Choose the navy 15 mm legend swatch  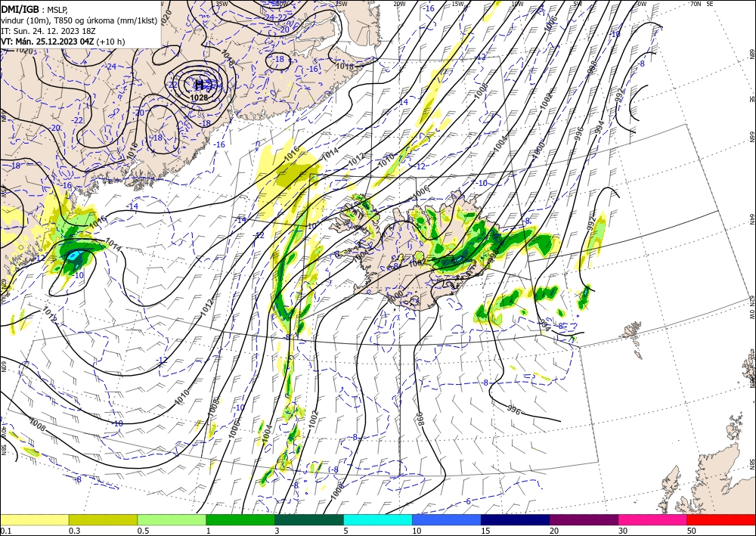click(x=516, y=519)
